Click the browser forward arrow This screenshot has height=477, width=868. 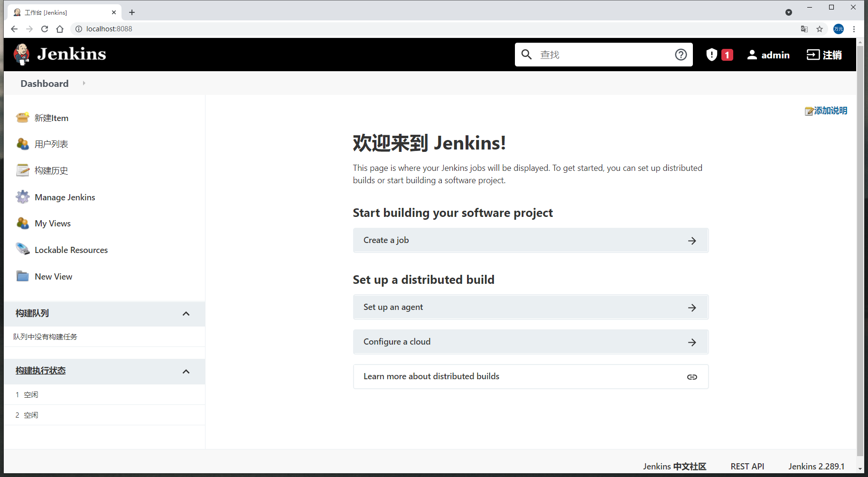click(x=29, y=29)
